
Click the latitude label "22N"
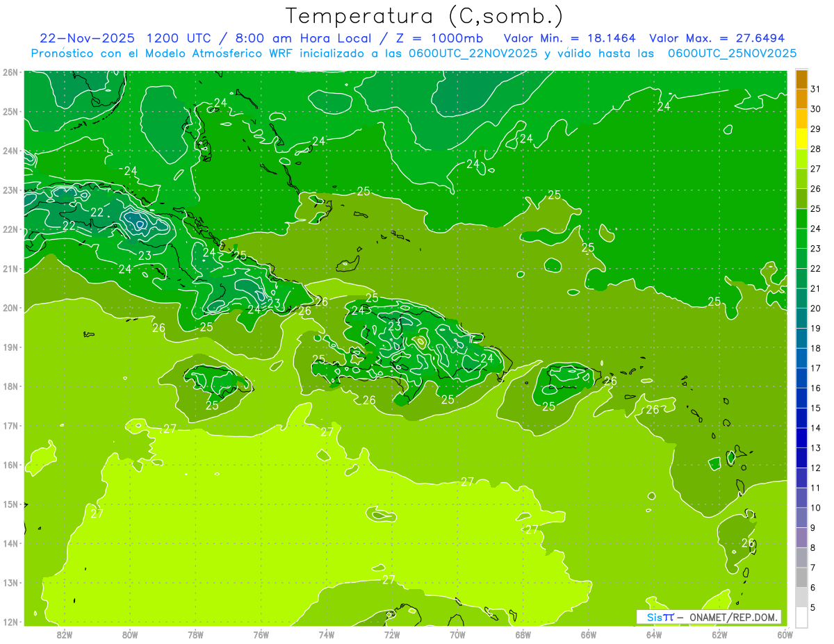point(10,229)
